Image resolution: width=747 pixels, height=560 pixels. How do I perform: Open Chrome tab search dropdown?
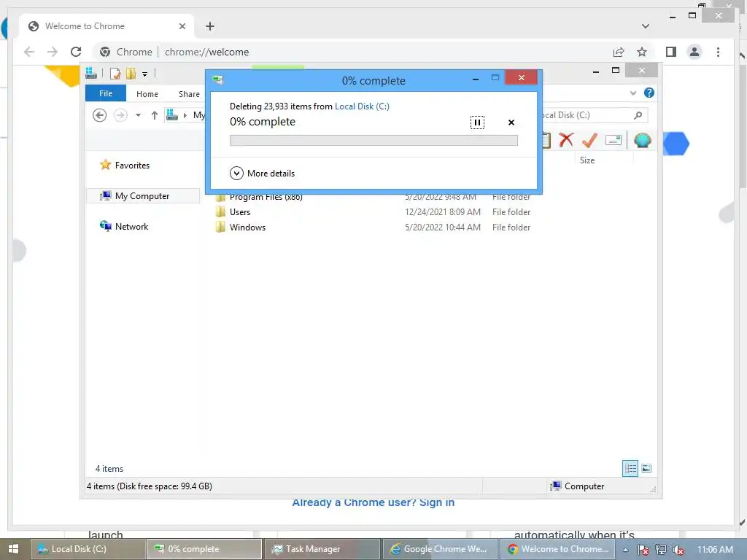coord(645,26)
